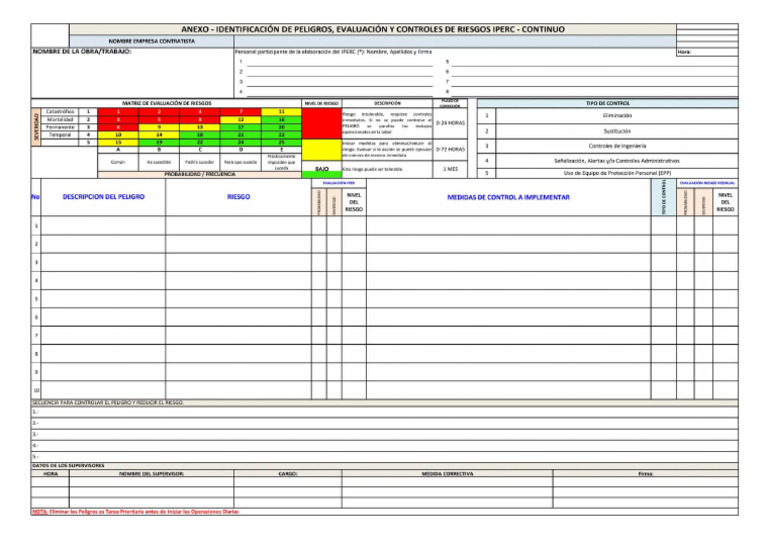The image size is (768, 543).
Task: Select 'Controles de Ingeniería' control type
Action: (608, 147)
